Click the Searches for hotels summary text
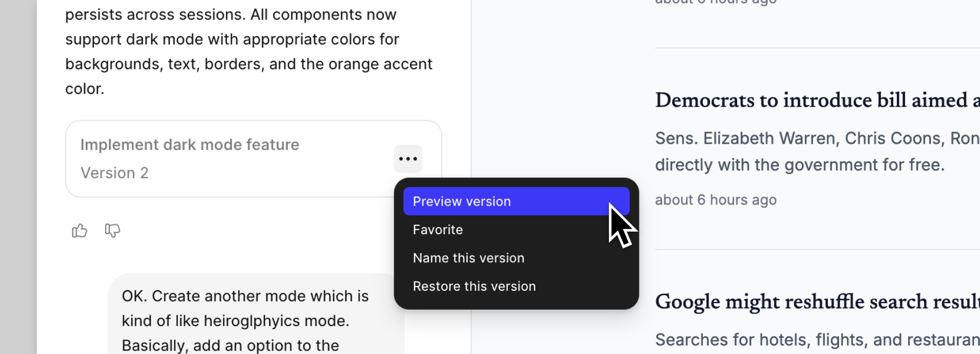The height and width of the screenshot is (354, 980). coord(817,340)
